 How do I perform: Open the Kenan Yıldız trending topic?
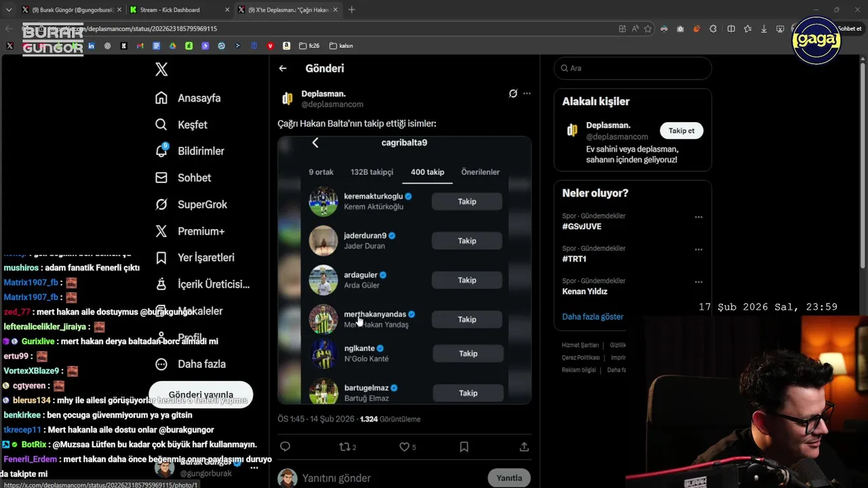click(x=585, y=291)
